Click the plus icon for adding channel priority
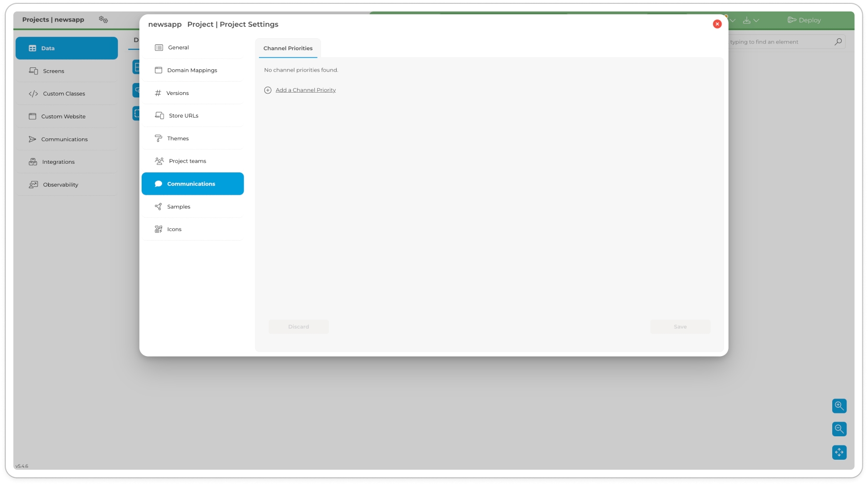This screenshot has height=485, width=868. (268, 90)
